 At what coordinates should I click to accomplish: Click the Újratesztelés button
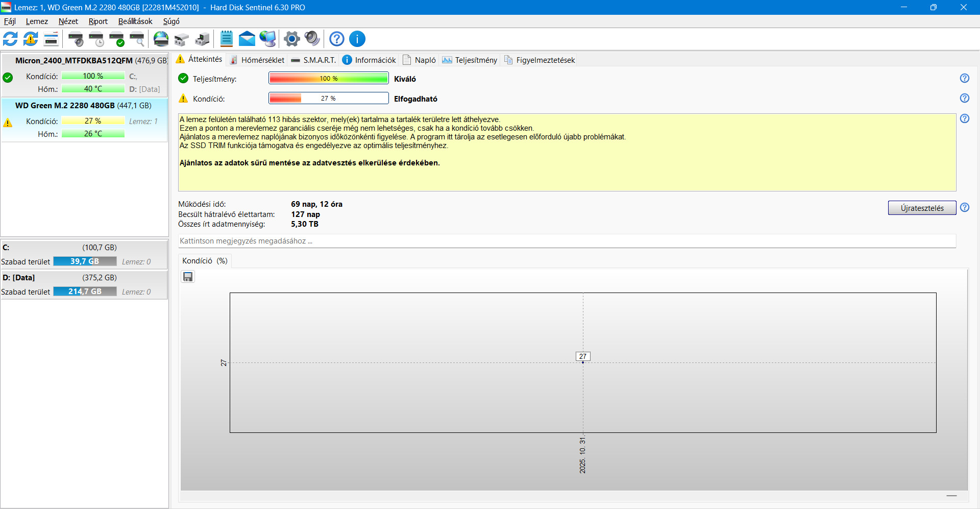pyautogui.click(x=922, y=208)
